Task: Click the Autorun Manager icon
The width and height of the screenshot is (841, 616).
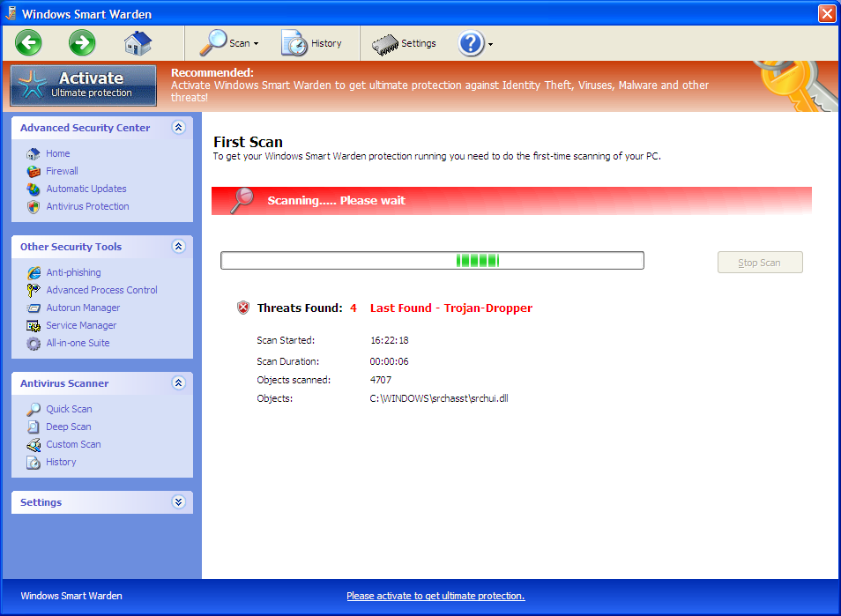Action: pos(33,308)
